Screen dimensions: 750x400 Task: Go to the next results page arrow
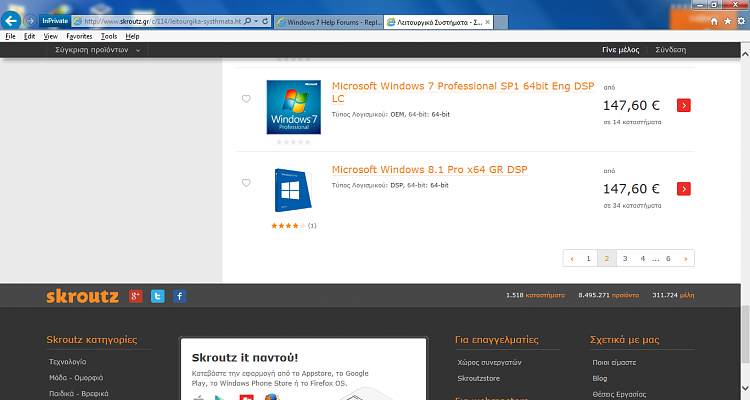pos(685,258)
